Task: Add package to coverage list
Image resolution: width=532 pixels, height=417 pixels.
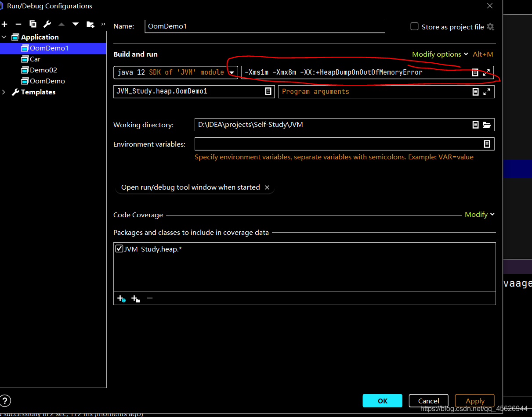Action: [135, 298]
